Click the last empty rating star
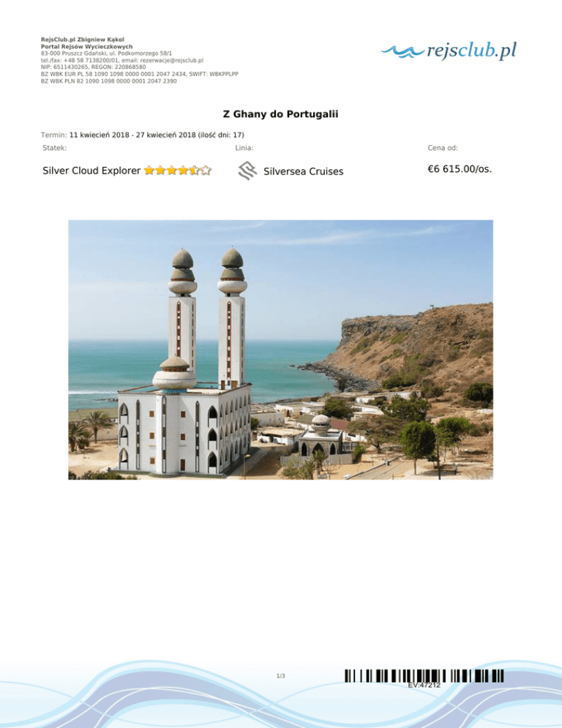The image size is (562, 728). tap(206, 171)
